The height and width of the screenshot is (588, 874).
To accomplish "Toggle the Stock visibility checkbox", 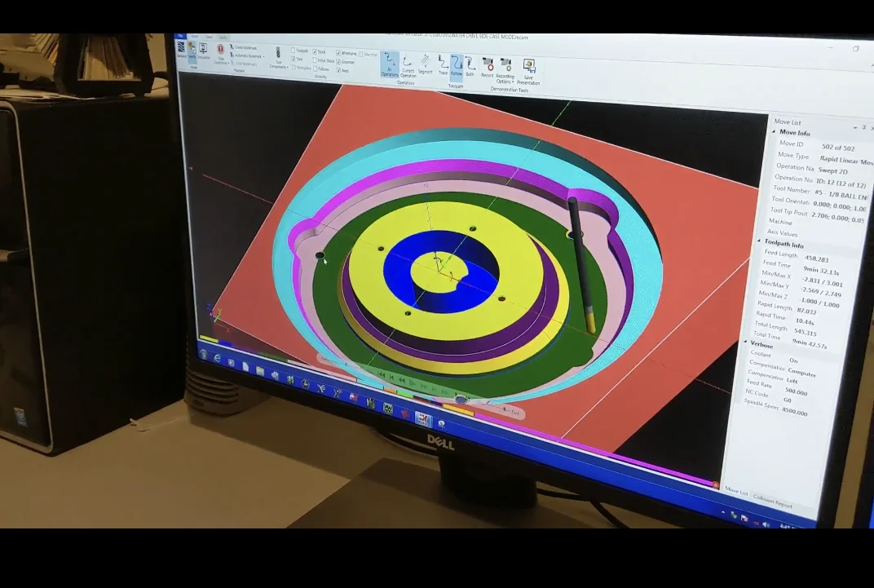I will point(316,51).
